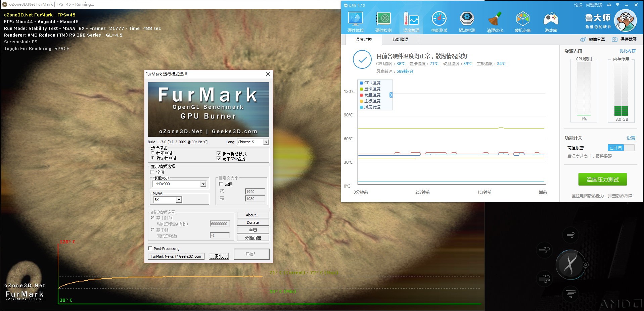Open 问题反馈 feedback link
644x311 pixels.
[594, 5]
